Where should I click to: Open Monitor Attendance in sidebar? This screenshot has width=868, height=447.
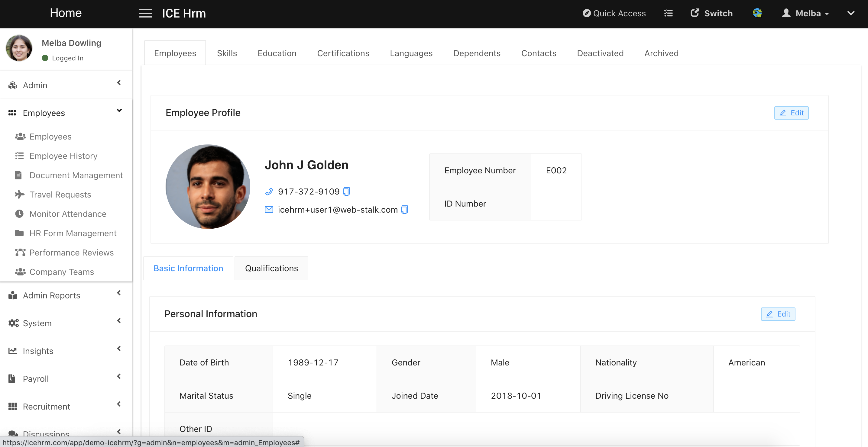[x=68, y=214]
